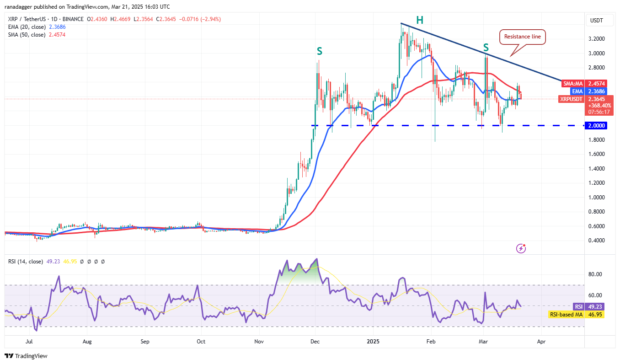Open the SMA (50, close) indicator legend
The width and height of the screenshot is (620, 364).
tap(27, 35)
